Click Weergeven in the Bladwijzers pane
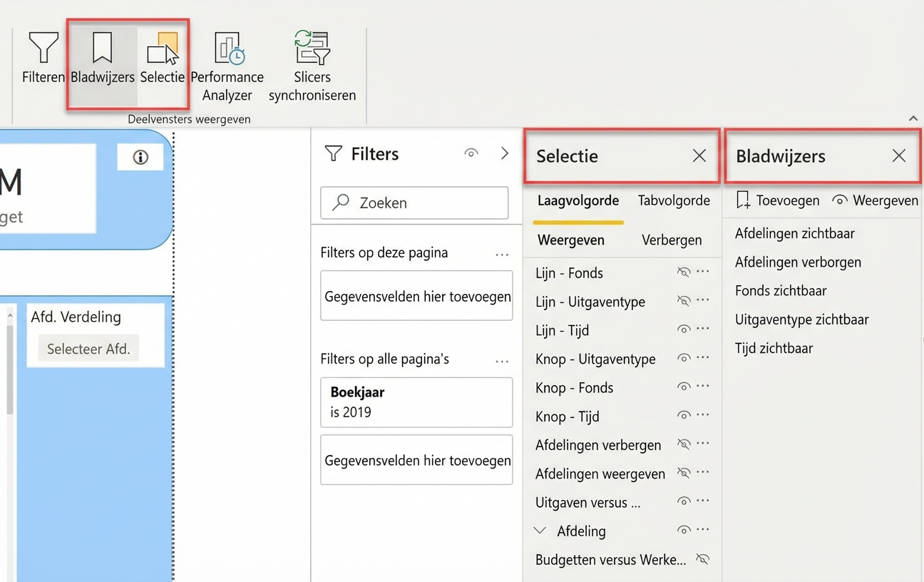Viewport: 924px width, 582px height. tap(876, 201)
